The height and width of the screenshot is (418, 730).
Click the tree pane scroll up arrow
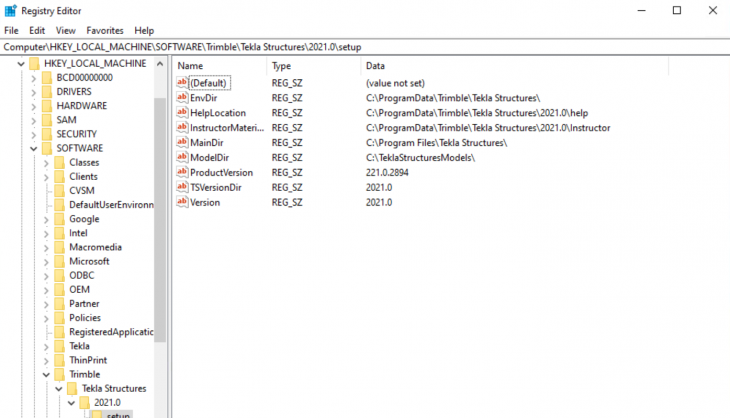click(160, 64)
